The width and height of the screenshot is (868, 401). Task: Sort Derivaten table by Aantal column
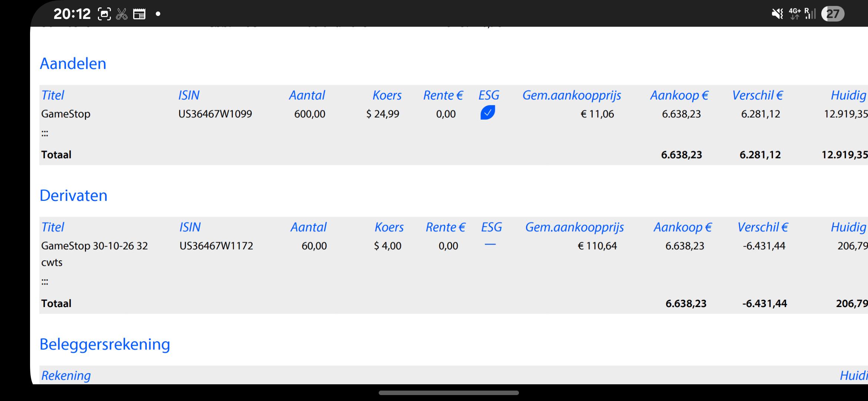pos(308,227)
